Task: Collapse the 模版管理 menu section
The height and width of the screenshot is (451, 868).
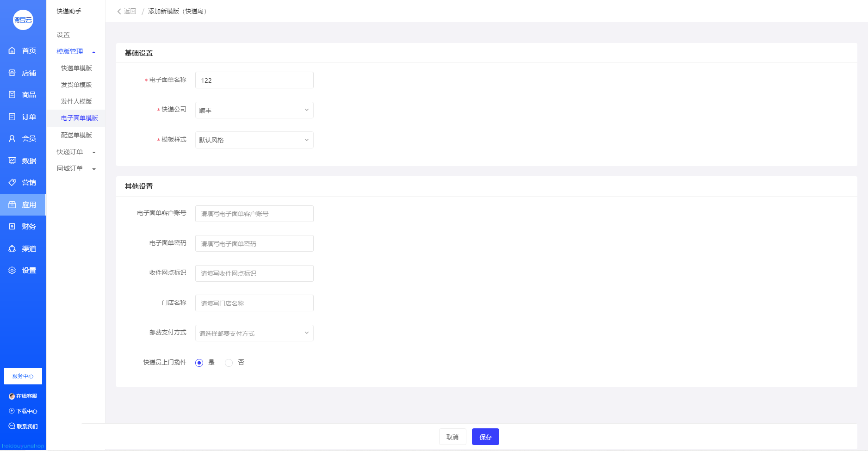Action: click(x=76, y=52)
